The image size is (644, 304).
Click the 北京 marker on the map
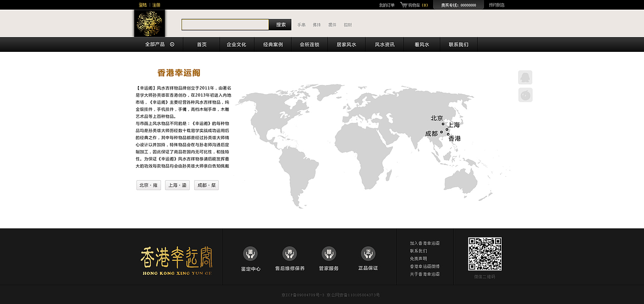pyautogui.click(x=443, y=124)
